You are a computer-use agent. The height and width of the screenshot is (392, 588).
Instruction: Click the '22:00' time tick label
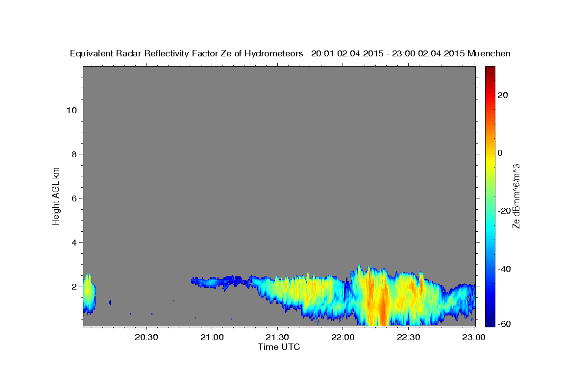point(343,338)
